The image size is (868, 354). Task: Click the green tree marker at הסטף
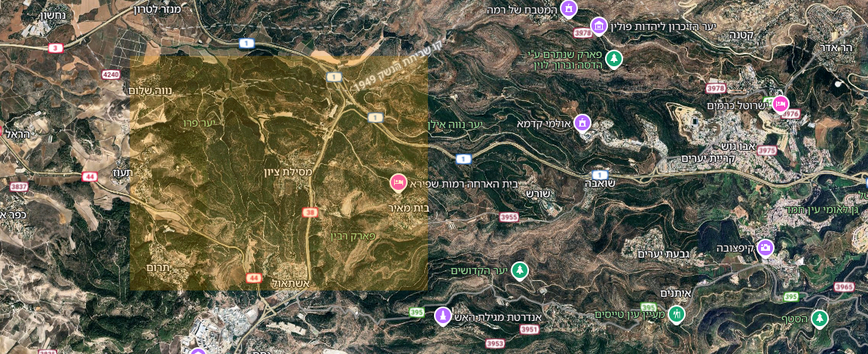click(819, 318)
